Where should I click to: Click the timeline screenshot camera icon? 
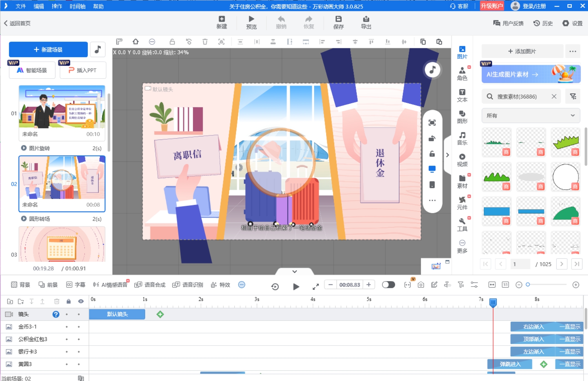(421, 285)
